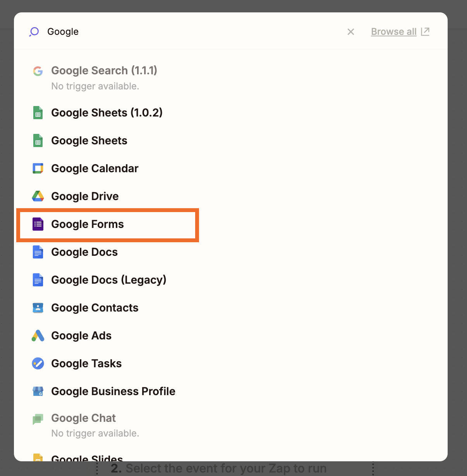The width and height of the screenshot is (467, 476).
Task: Select Google Chat app name
Action: tap(83, 418)
